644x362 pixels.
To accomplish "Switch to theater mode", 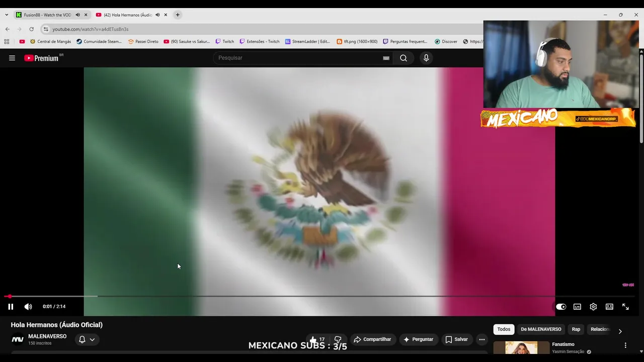I will (x=609, y=307).
